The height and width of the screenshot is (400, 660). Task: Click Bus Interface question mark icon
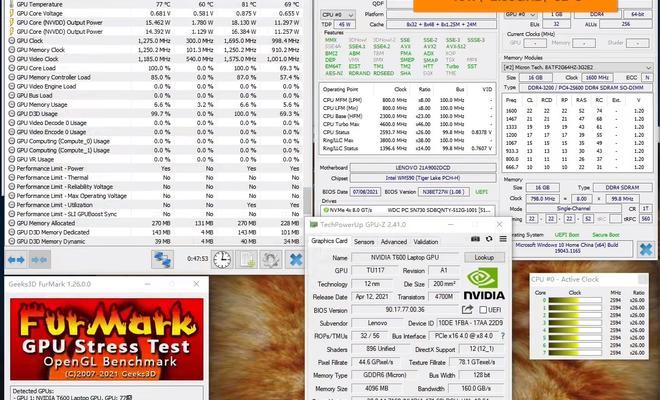coord(502,336)
